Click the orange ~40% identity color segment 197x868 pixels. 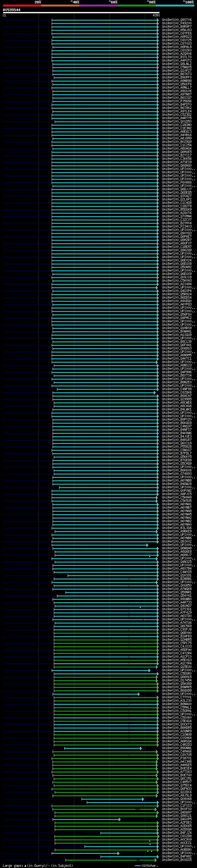pyautogui.click(x=60, y=6)
